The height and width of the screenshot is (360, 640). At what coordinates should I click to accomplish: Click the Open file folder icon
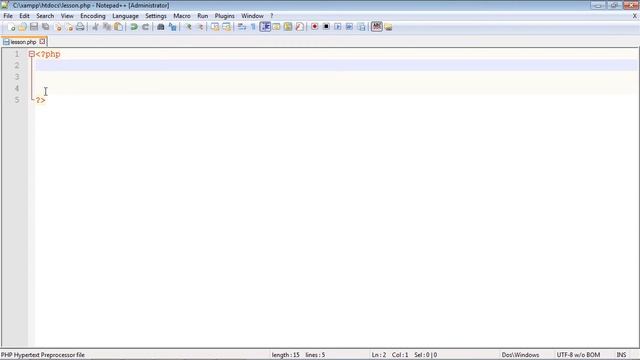tap(22, 27)
